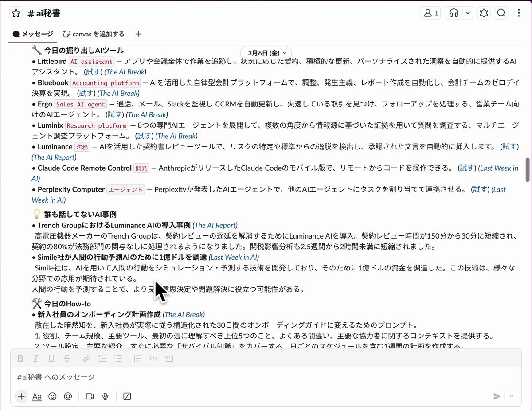Open The AI Break link for Ergo
532x411 pixels.
148,114
